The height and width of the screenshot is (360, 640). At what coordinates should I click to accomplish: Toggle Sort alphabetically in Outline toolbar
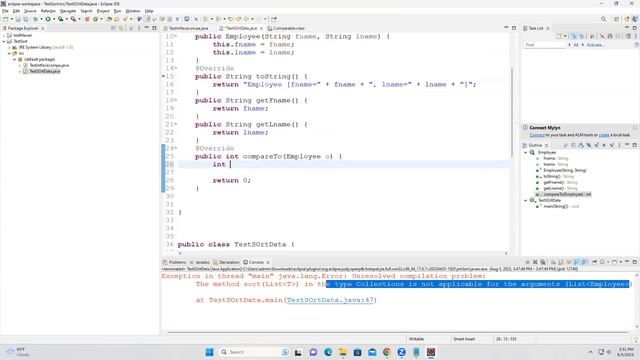pyautogui.click(x=581, y=145)
